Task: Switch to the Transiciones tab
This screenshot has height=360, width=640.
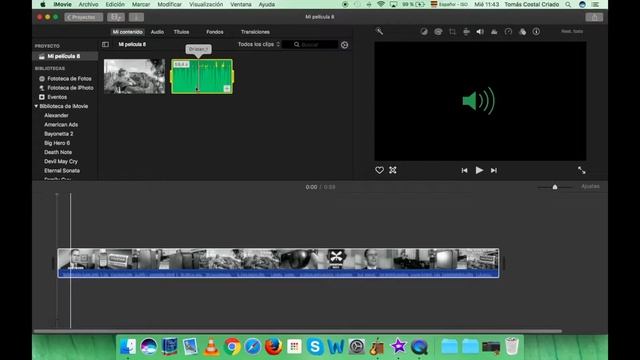Action: click(255, 32)
